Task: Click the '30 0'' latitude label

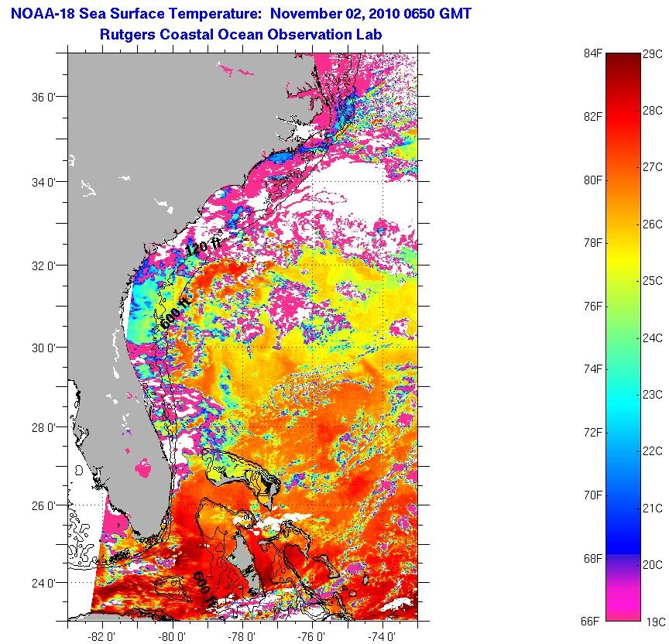Action: (x=43, y=348)
